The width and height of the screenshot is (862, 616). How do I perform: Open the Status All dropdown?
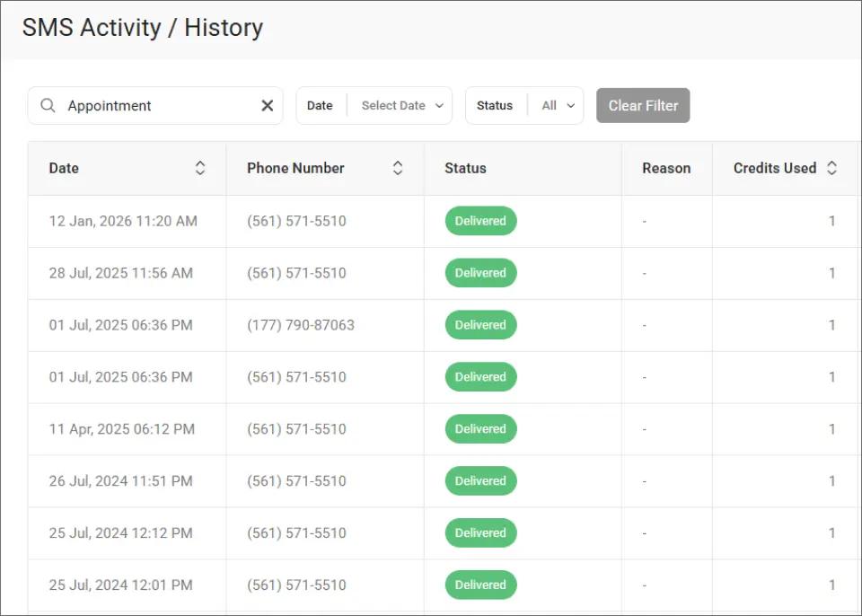(x=557, y=105)
